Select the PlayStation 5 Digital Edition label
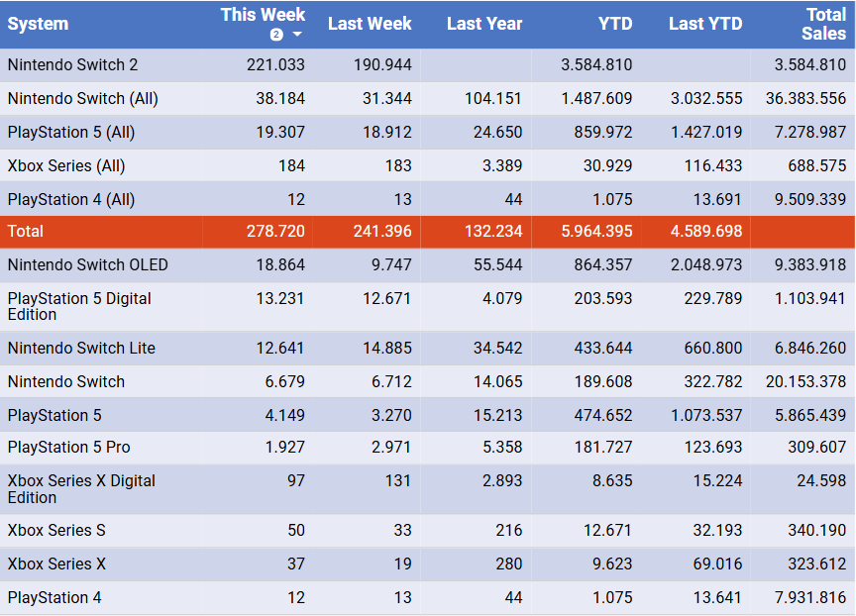 point(79,307)
